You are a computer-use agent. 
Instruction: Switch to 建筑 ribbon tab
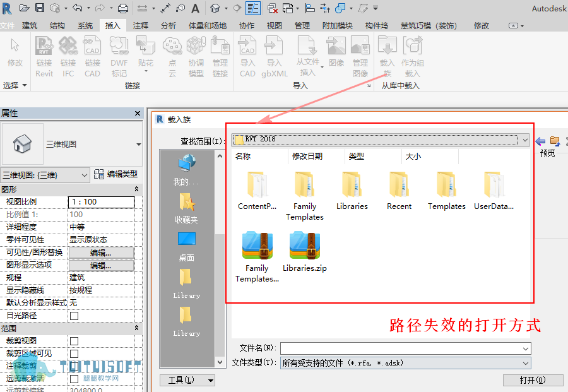(x=29, y=26)
